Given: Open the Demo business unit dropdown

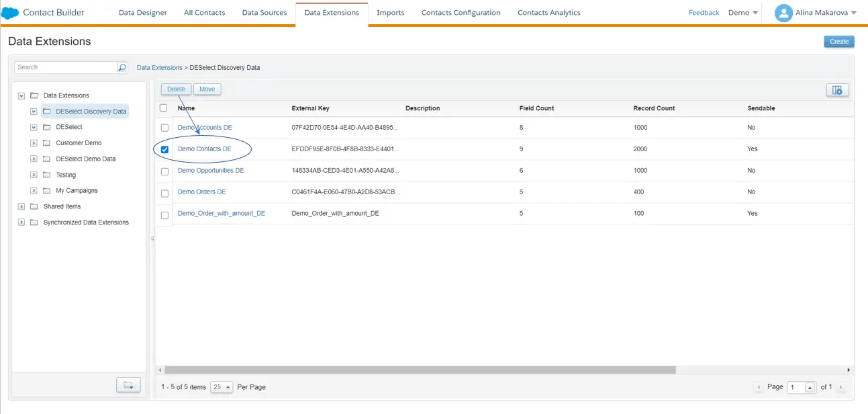Looking at the screenshot, I should coord(743,13).
